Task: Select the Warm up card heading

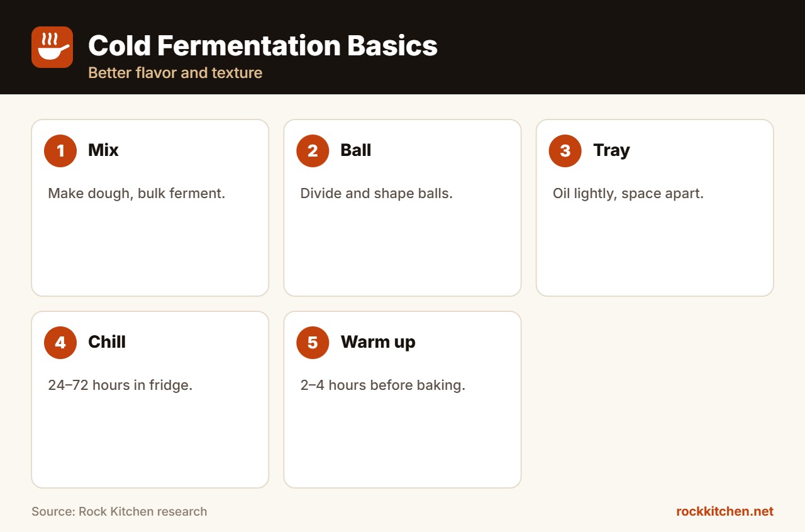Action: click(378, 343)
